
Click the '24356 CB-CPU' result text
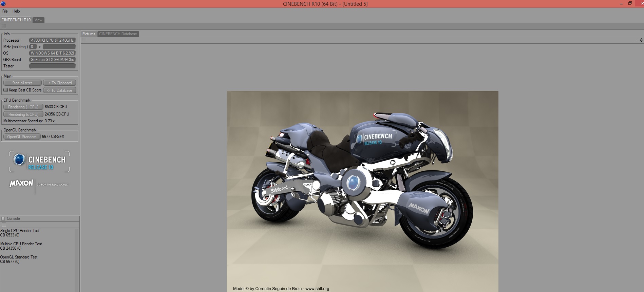pyautogui.click(x=57, y=114)
